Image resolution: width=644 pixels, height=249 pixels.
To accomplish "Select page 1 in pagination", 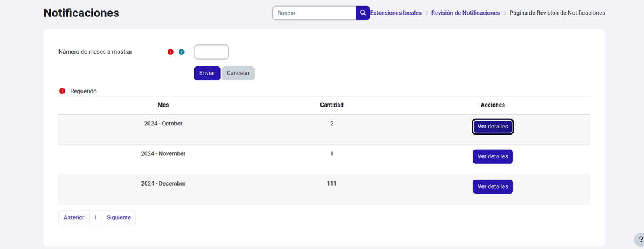I will (95, 217).
